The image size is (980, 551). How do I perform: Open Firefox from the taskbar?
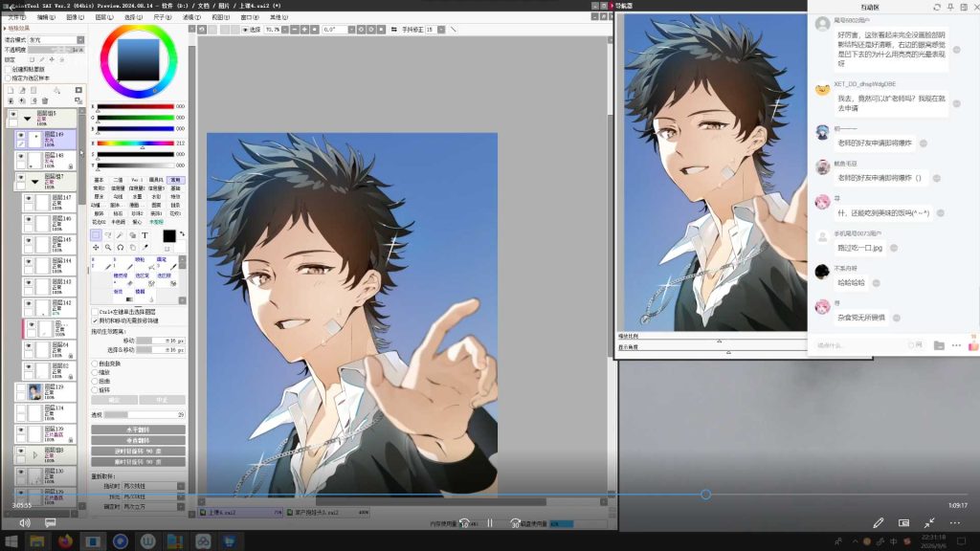click(65, 541)
